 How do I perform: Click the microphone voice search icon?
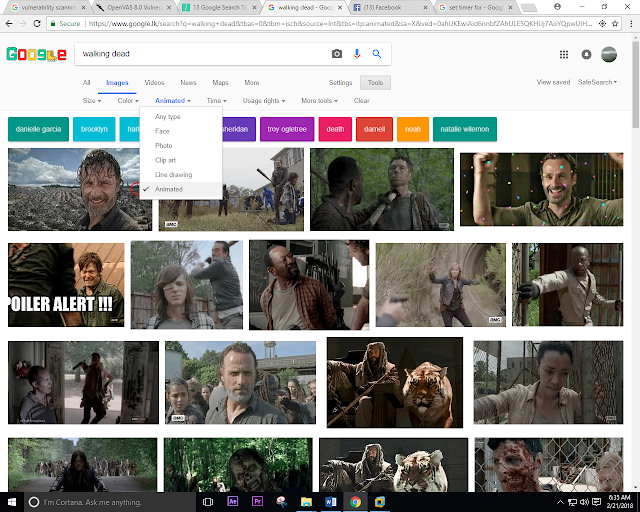tap(357, 53)
